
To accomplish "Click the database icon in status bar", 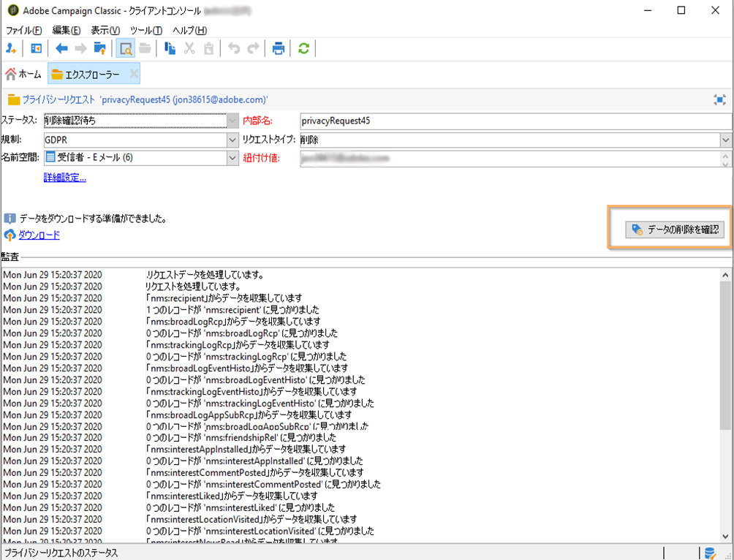I will [x=710, y=553].
